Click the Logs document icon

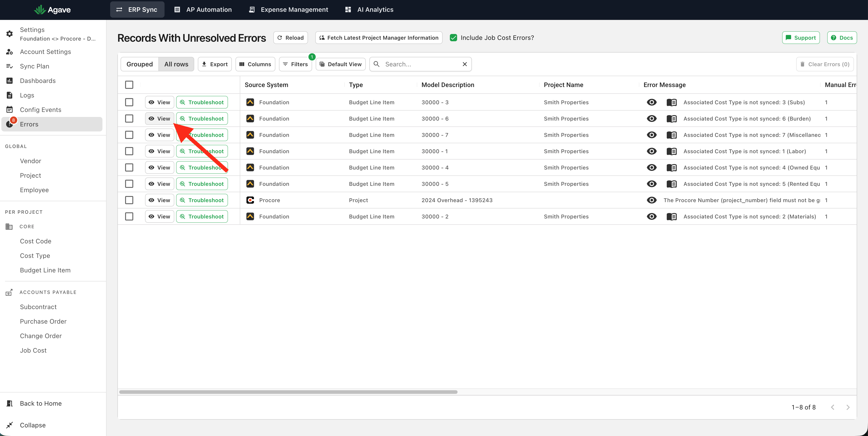click(10, 95)
